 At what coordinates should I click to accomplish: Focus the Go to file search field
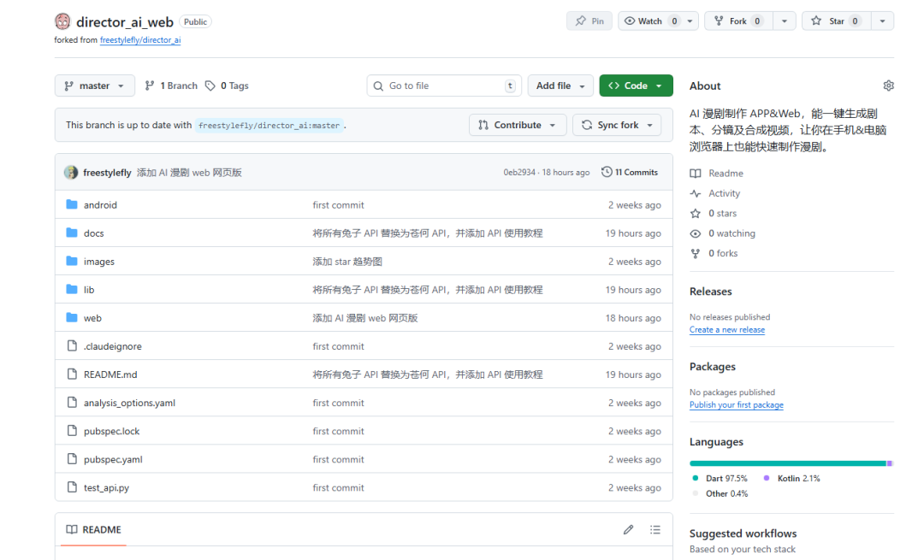(444, 85)
